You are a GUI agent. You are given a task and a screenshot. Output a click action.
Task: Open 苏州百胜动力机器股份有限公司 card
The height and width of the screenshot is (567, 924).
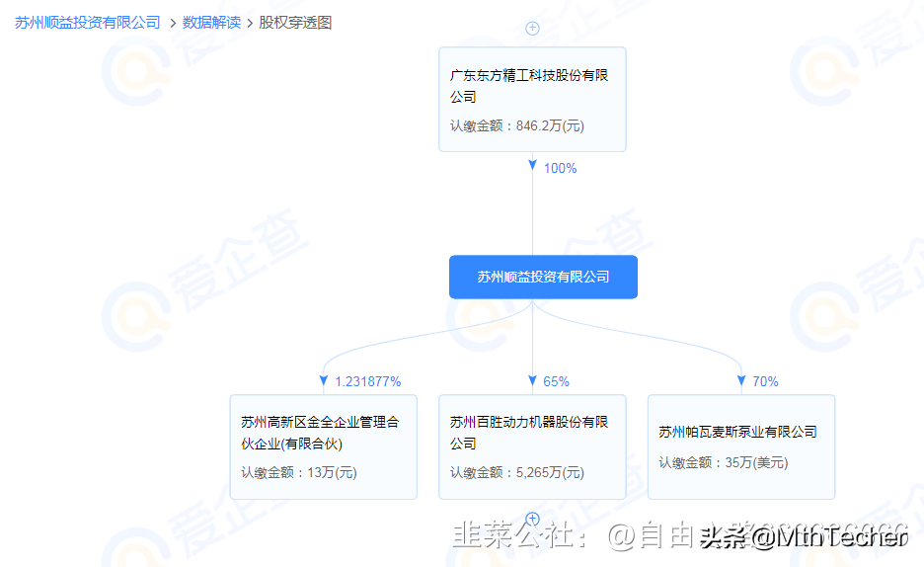tap(532, 446)
